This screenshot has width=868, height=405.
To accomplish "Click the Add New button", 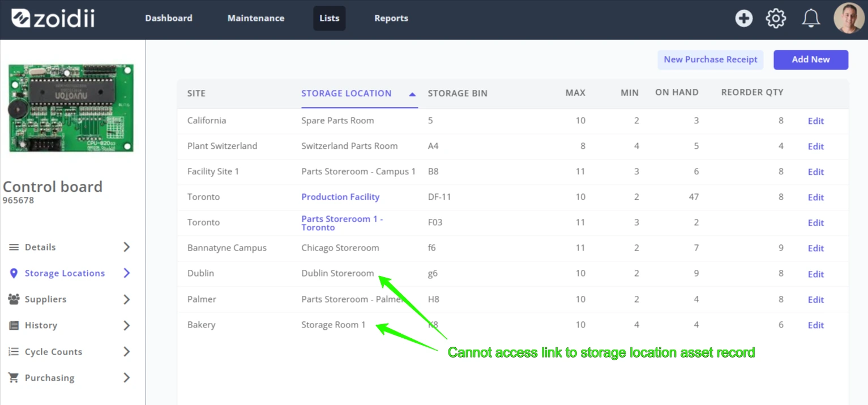I will (x=811, y=59).
